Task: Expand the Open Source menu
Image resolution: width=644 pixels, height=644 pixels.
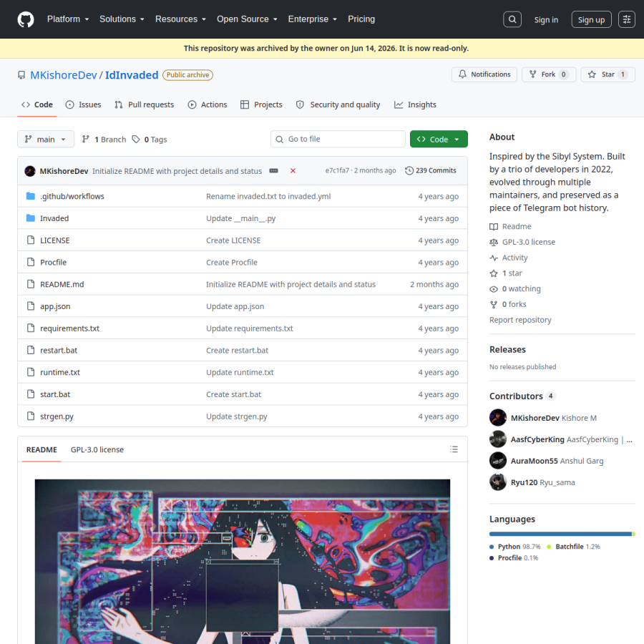Action: [x=247, y=19]
